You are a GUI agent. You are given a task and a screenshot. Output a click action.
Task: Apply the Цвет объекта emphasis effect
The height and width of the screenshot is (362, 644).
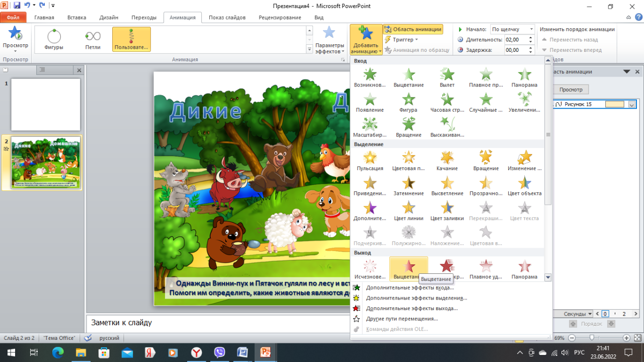[525, 186]
